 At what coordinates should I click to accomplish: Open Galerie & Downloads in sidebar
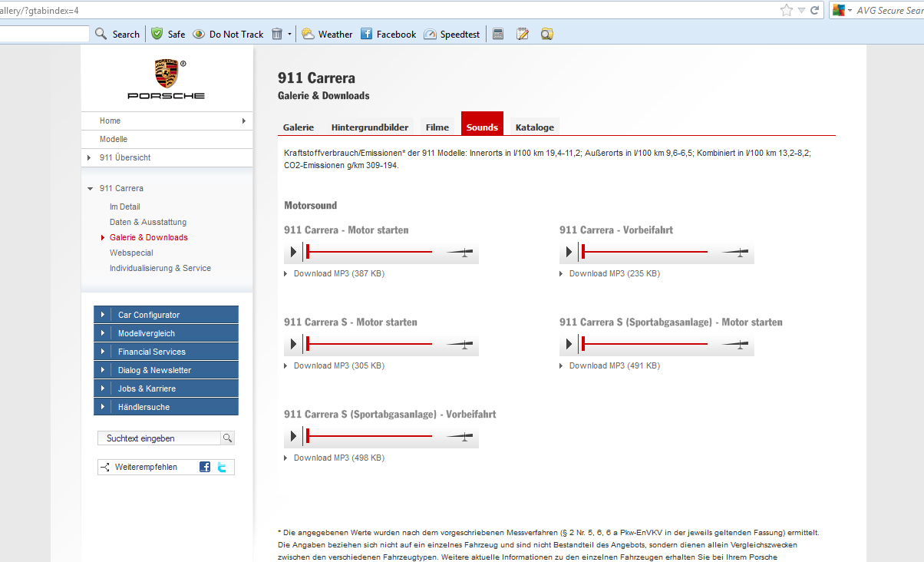149,237
